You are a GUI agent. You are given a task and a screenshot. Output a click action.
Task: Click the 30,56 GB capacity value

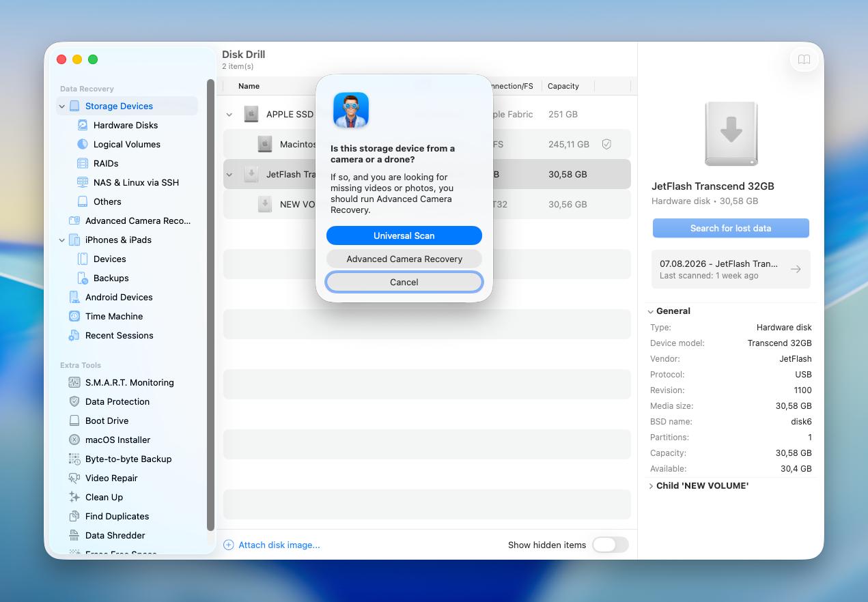click(x=568, y=204)
